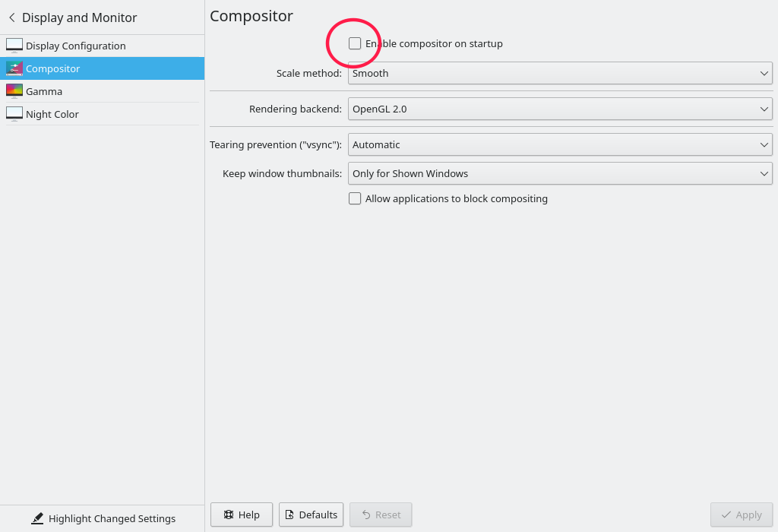Open the Gamma settings page
Viewport: 778px width, 532px height.
coord(103,91)
